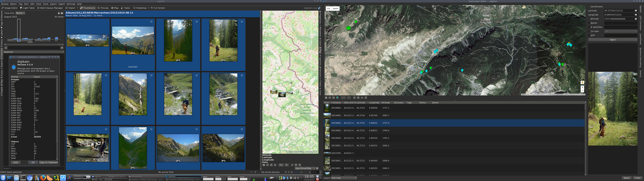Open the Export menu
Screen dimensions: 644x181
62,4
